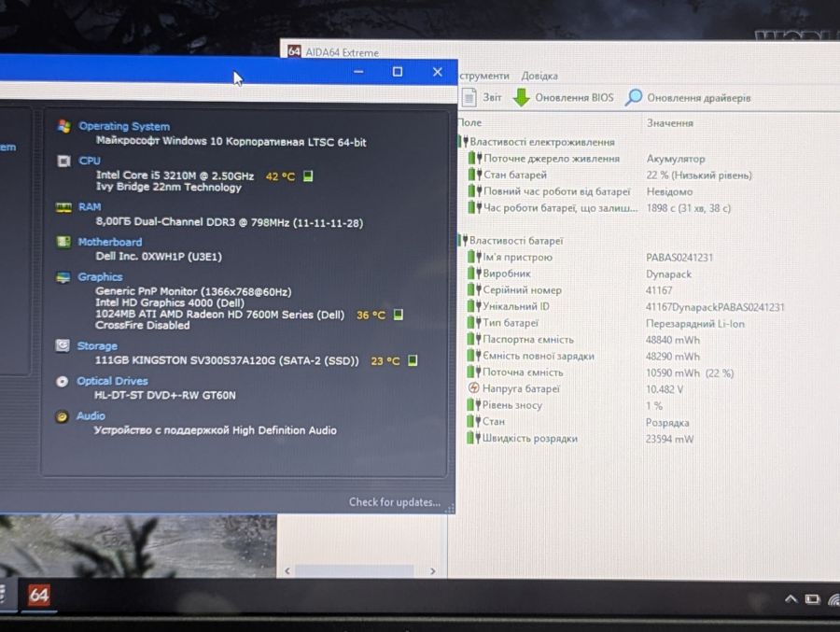Click the right arrow of the horizontal scrollbar

(433, 571)
